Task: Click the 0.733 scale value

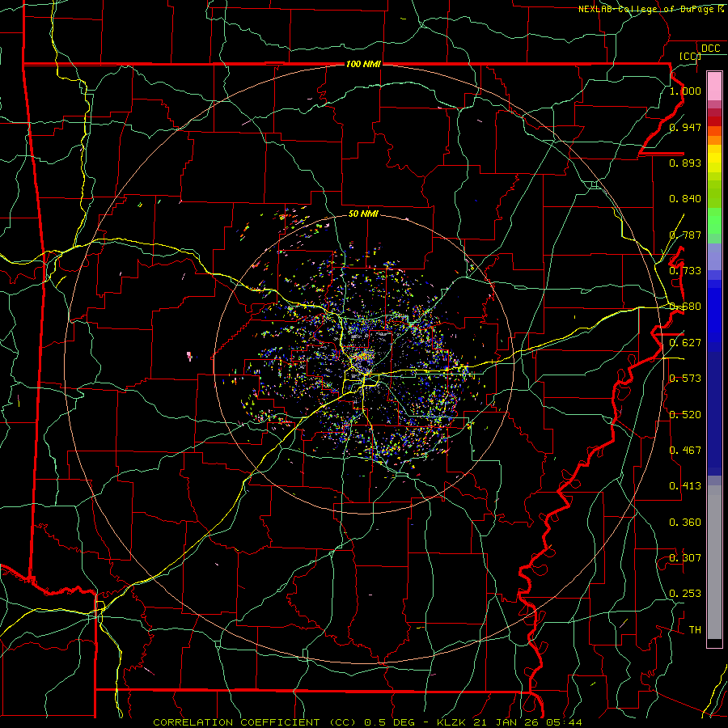Action: 685,271
